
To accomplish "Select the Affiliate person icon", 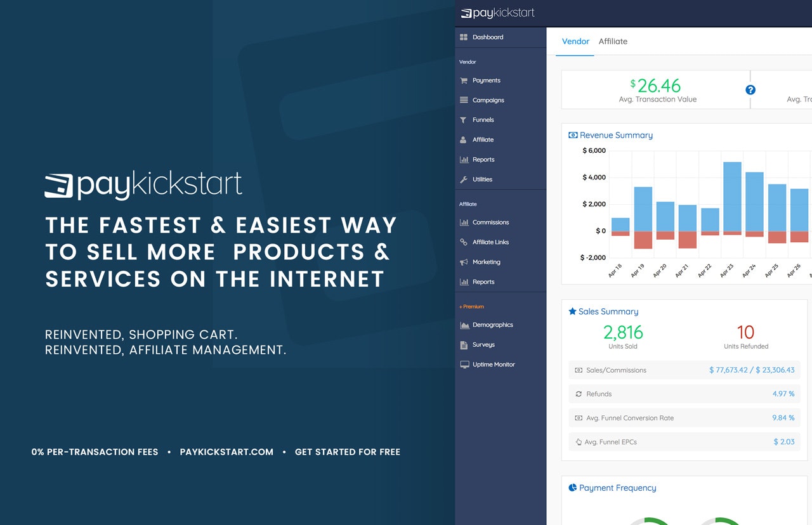I will click(464, 139).
